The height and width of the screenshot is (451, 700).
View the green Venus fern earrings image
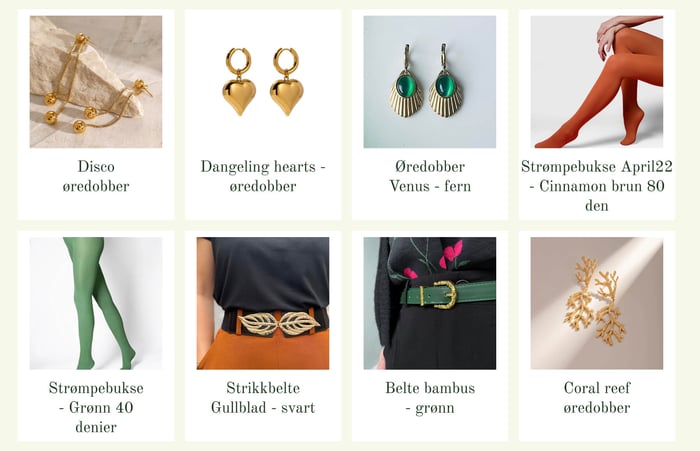tap(429, 82)
